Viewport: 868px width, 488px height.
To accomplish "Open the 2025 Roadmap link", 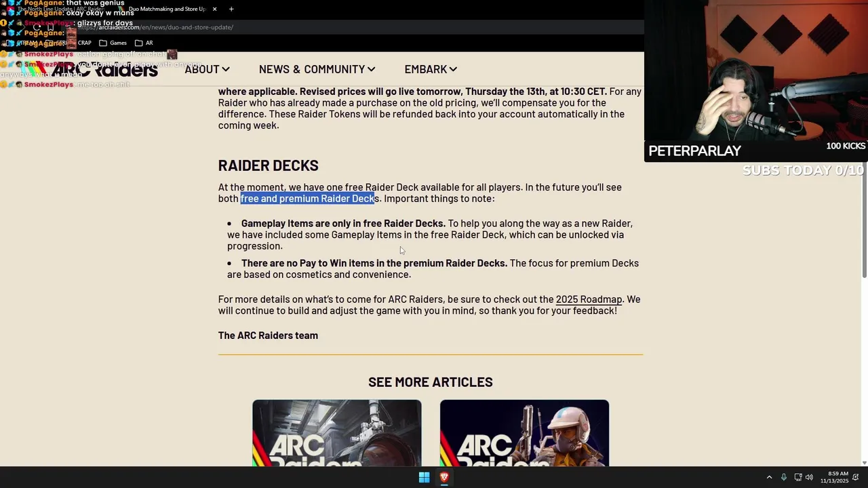I will (x=589, y=300).
